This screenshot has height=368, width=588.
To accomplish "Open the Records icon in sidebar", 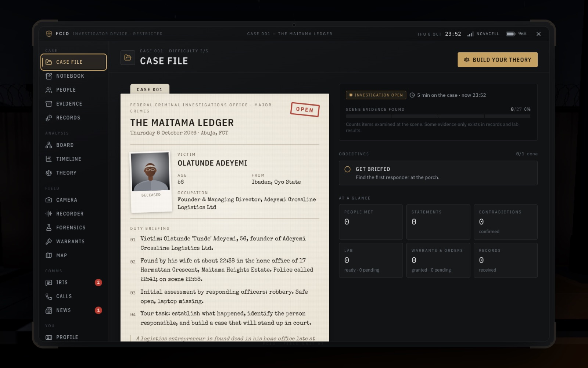I will coord(49,118).
